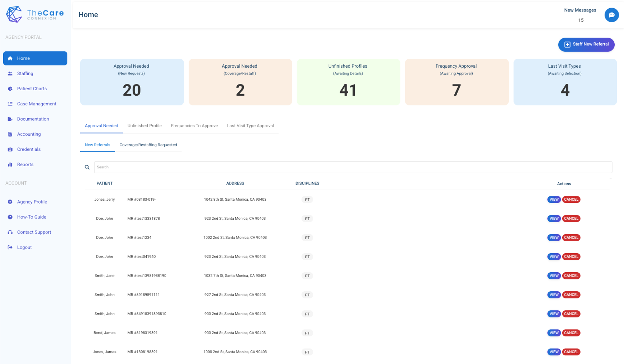The height and width of the screenshot is (364, 624).
Task: Click the Credentials badge icon
Action: click(x=10, y=149)
